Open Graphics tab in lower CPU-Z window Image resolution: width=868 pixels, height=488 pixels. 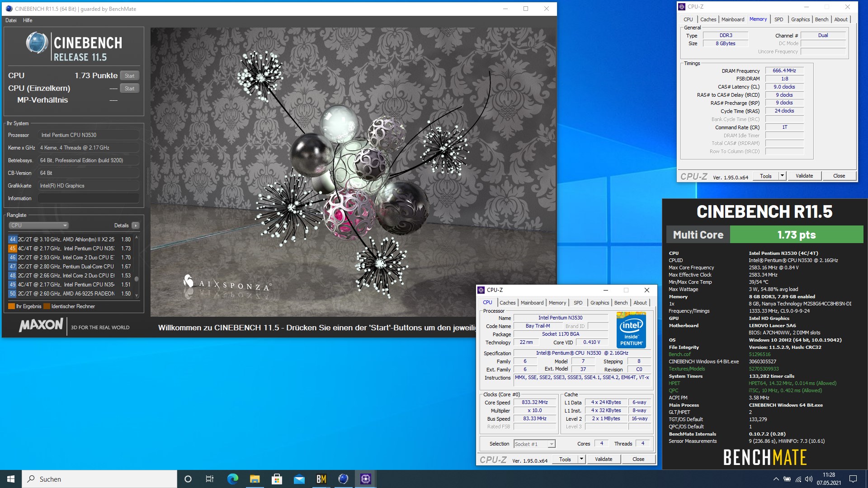coord(600,303)
